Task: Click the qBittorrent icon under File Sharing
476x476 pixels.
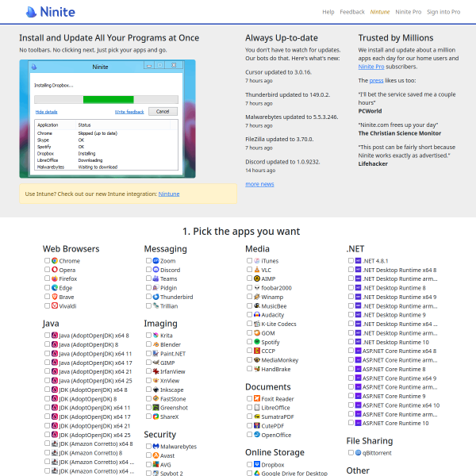Action: pyautogui.click(x=359, y=452)
